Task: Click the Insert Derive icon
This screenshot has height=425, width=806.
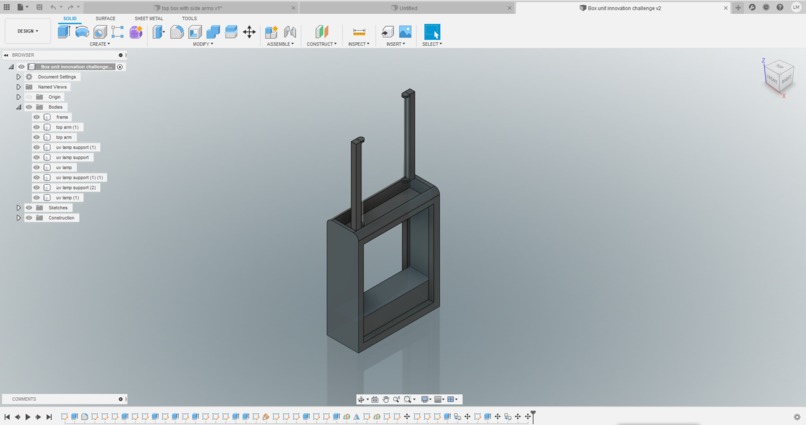Action: click(x=387, y=32)
